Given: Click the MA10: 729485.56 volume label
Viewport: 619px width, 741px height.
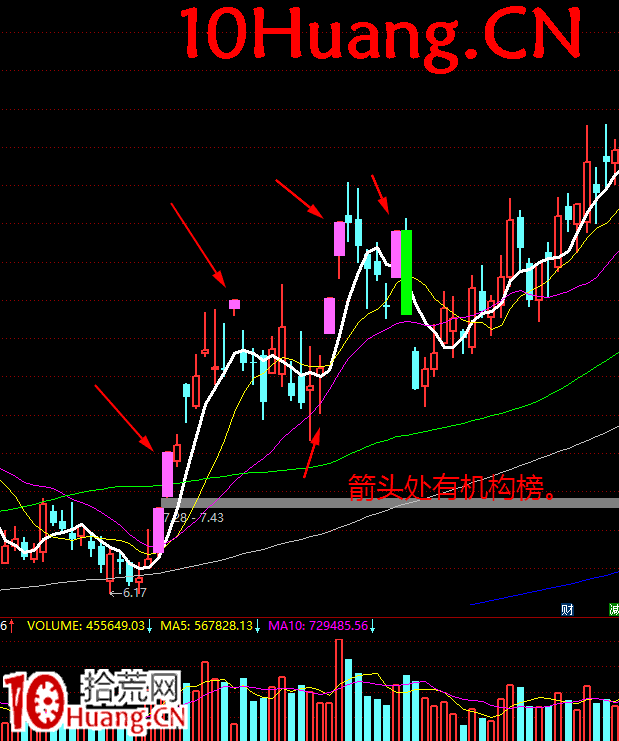Looking at the screenshot, I should (318, 626).
